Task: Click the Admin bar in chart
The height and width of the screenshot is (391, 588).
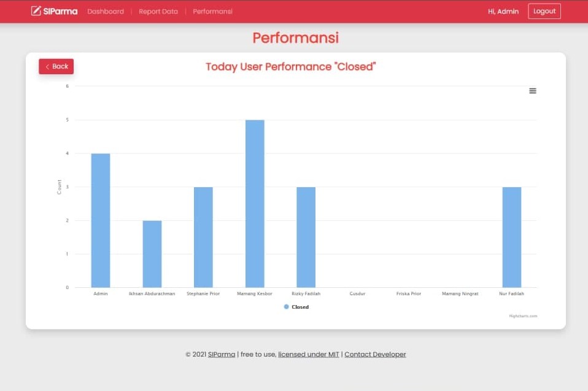Action: pyautogui.click(x=101, y=221)
